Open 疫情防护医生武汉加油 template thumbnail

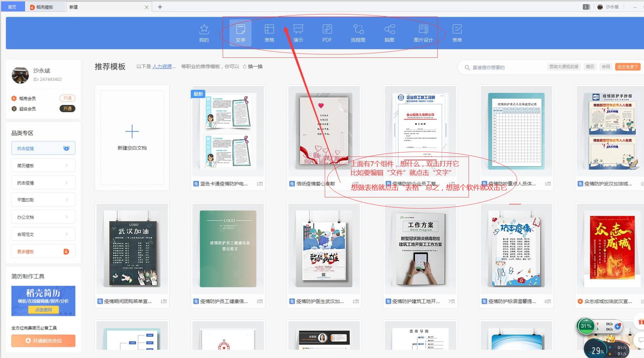coord(324,249)
